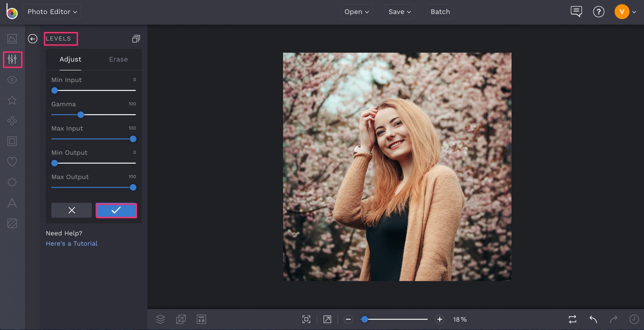Viewport: 644px width, 330px height.
Task: Open the Layers icon in bottom toolbar
Action: [x=160, y=319]
